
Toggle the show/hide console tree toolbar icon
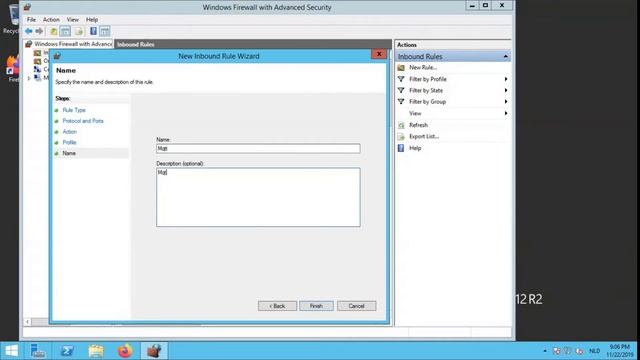click(65, 31)
